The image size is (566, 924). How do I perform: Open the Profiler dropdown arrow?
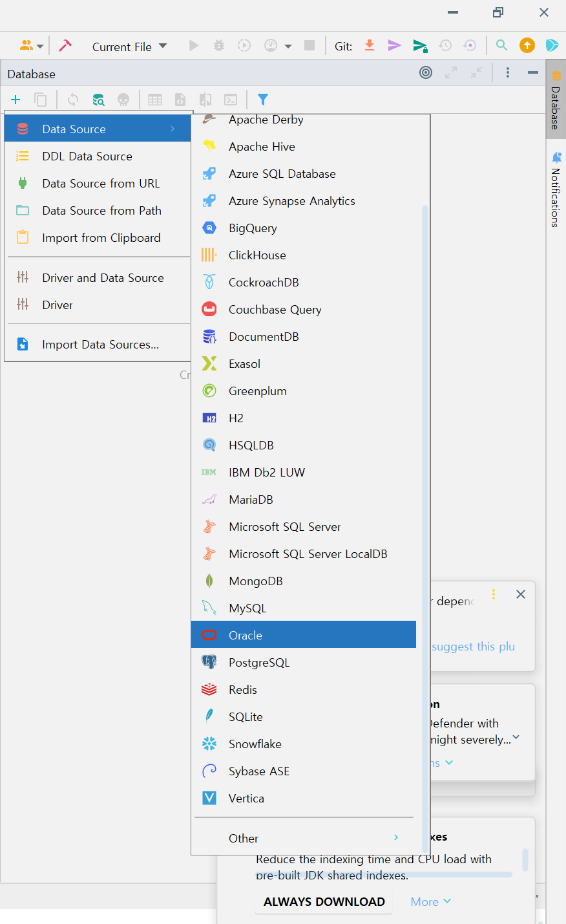288,47
